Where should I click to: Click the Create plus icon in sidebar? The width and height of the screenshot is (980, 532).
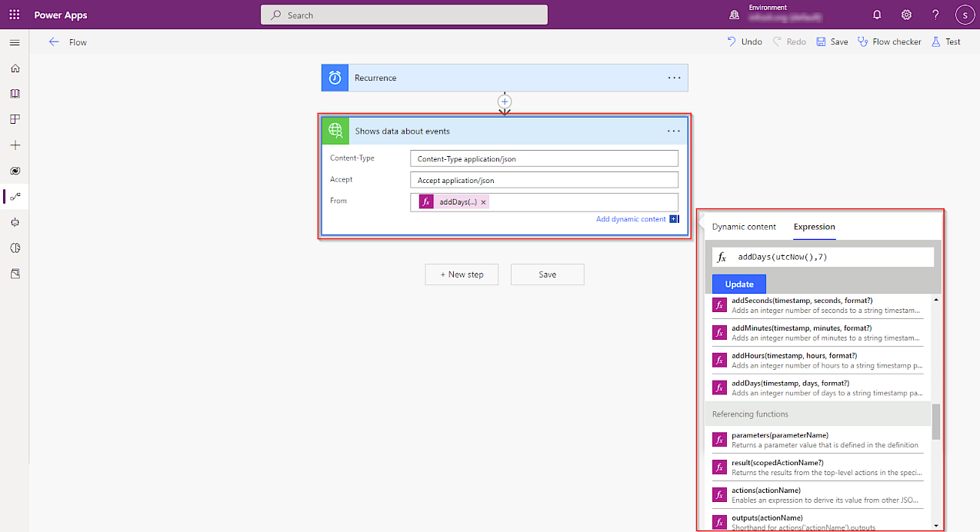(15, 145)
